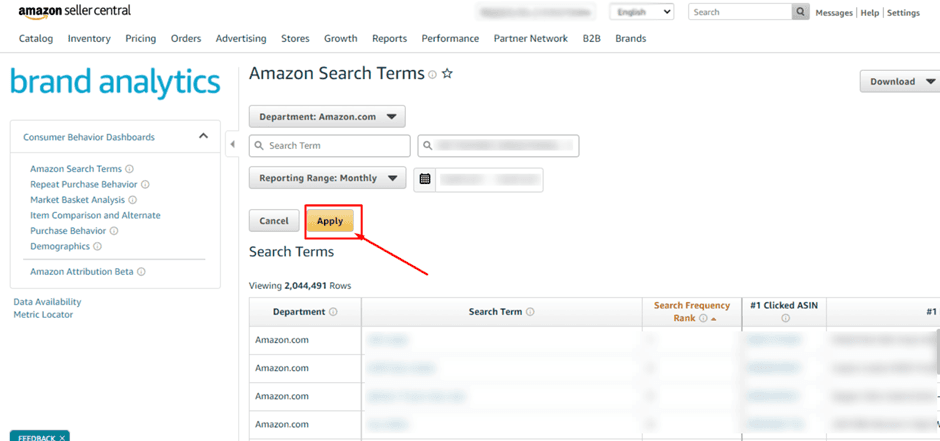Click the first Amazon.com department cell
This screenshot has width=940, height=441.
305,340
